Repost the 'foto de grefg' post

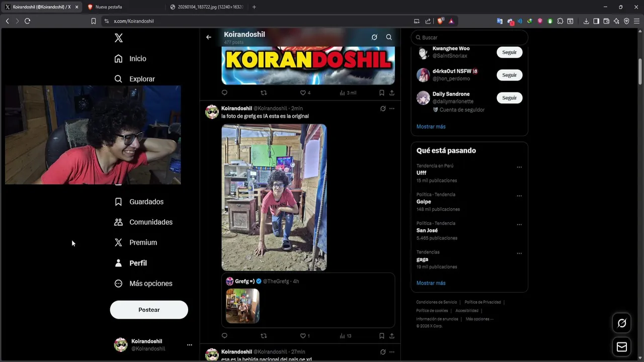tap(264, 336)
